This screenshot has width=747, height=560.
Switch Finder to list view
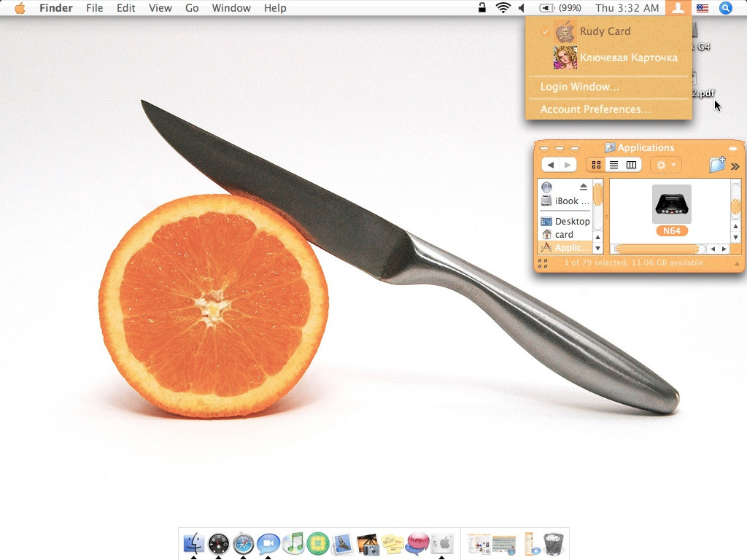[614, 166]
